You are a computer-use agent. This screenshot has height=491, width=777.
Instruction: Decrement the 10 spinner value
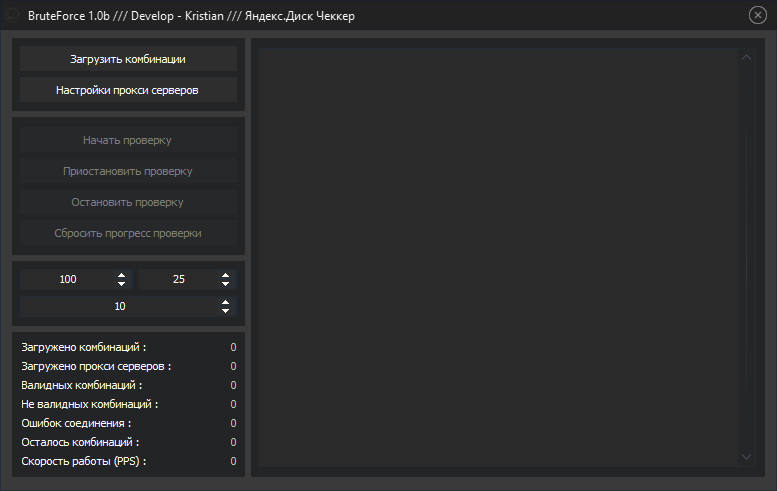(226, 311)
